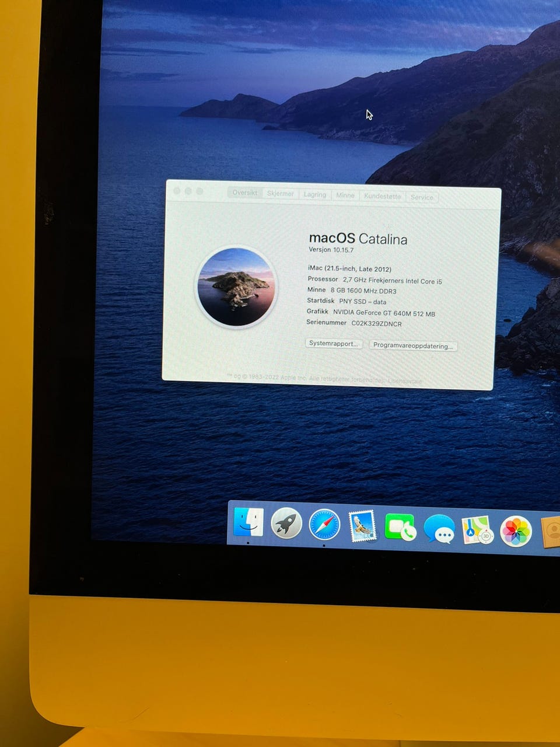Image resolution: width=560 pixels, height=747 pixels.
Task: Open Messages speech bubble icon in Dock
Action: pyautogui.click(x=439, y=529)
